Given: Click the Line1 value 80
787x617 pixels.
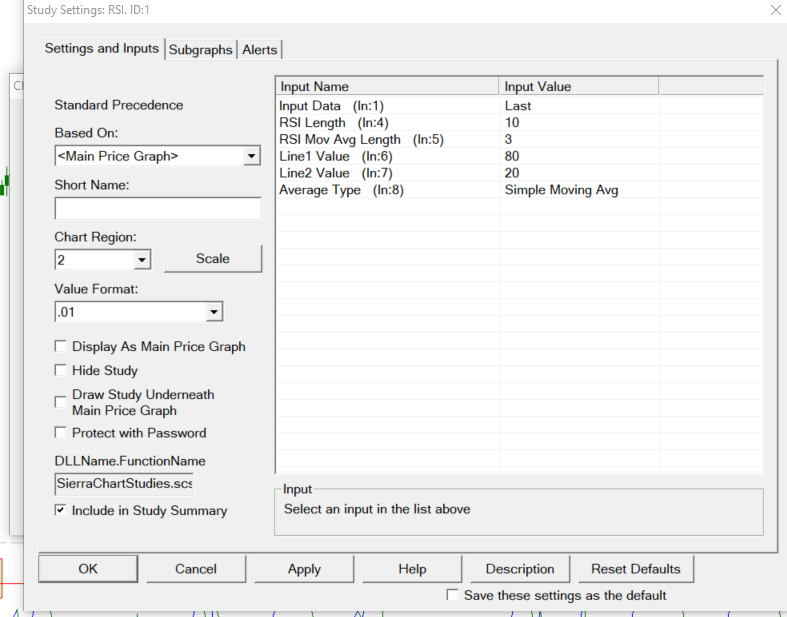Looking at the screenshot, I should pos(512,156).
